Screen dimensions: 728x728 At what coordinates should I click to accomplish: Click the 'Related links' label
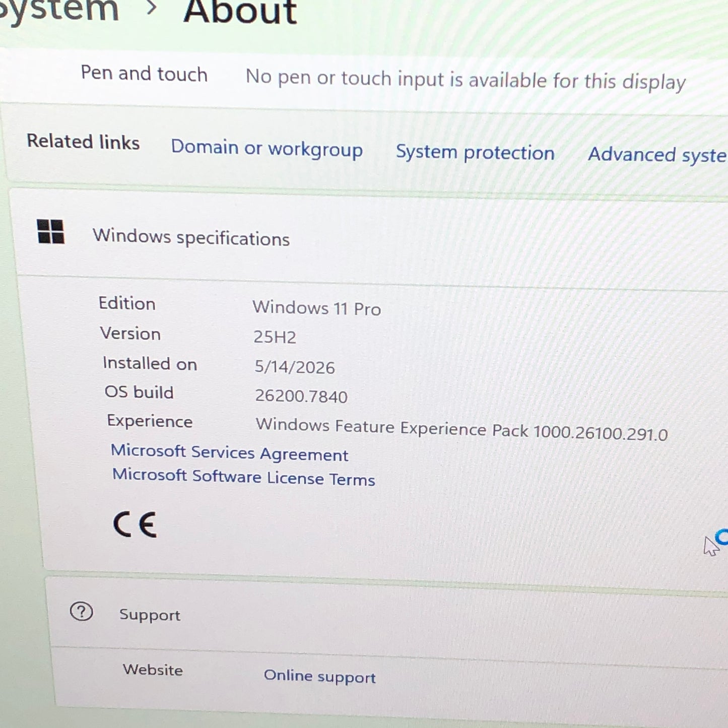pyautogui.click(x=83, y=142)
